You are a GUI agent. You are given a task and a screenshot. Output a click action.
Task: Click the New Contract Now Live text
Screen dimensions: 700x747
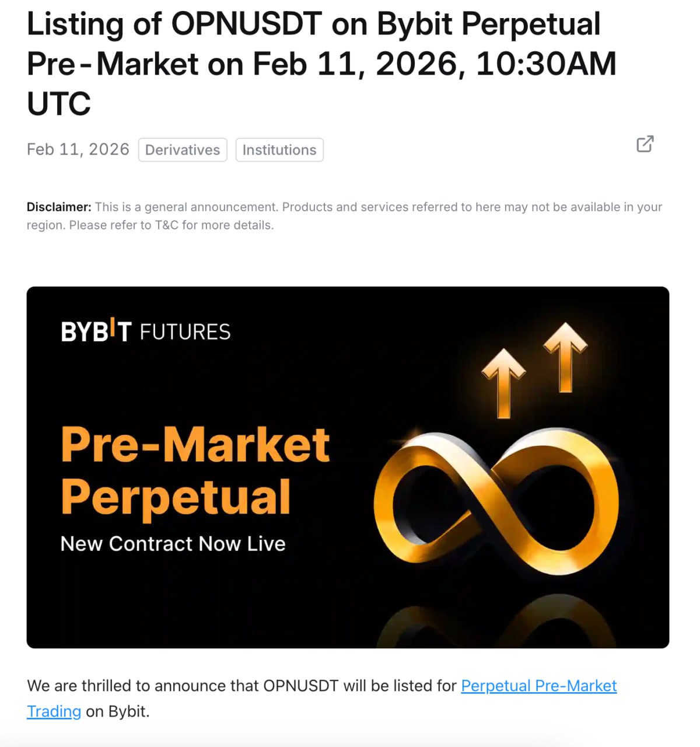tap(173, 544)
